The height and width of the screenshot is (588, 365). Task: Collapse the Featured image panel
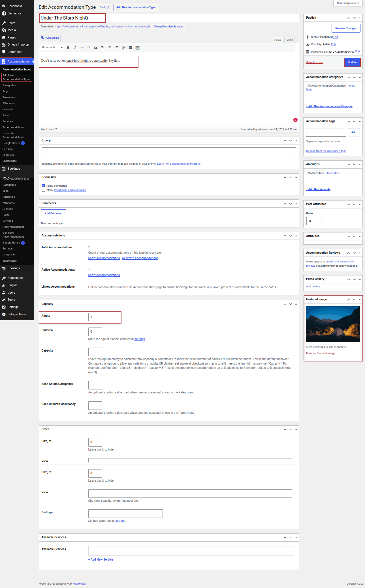coord(360,299)
